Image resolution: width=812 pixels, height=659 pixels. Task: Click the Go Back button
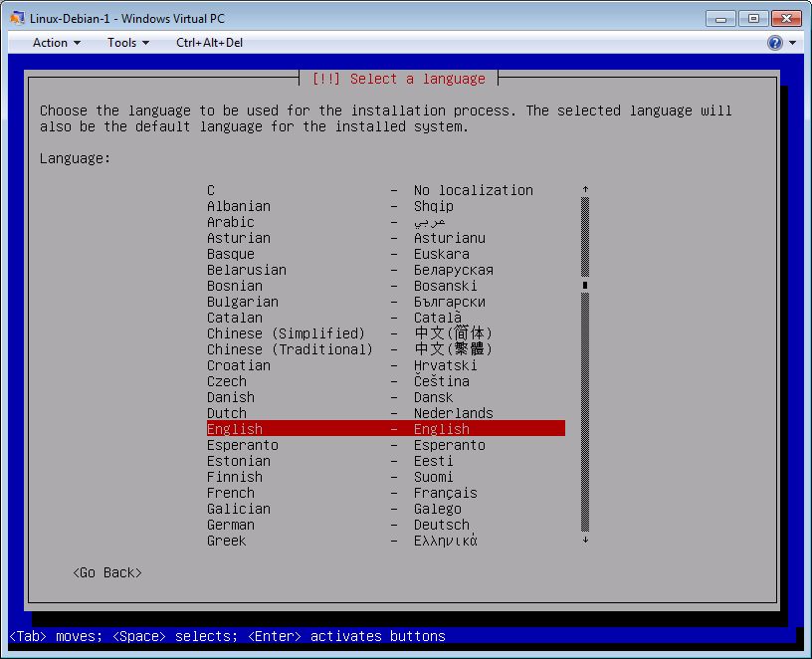[x=107, y=572]
